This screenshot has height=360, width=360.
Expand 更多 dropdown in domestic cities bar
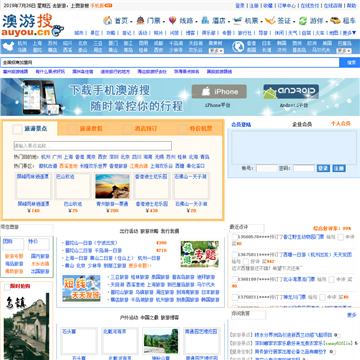(x=216, y=51)
